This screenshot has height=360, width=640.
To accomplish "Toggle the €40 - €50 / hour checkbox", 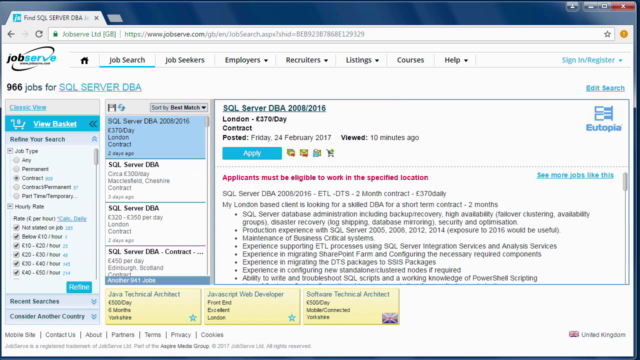I will (x=16, y=273).
